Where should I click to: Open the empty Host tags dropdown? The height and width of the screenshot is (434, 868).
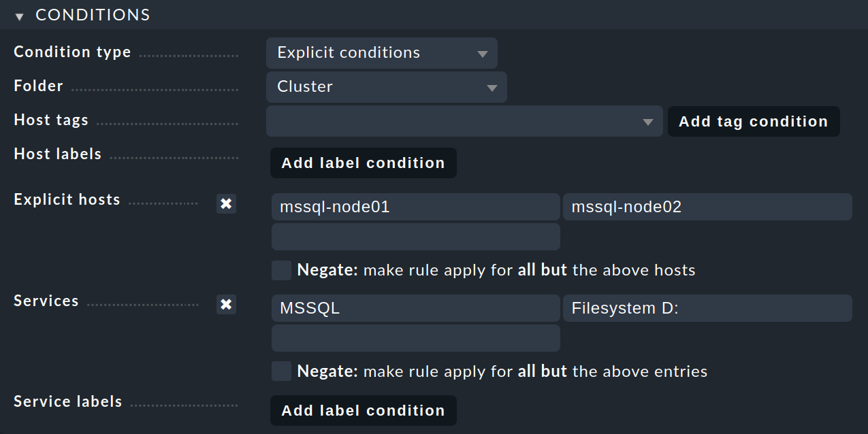(464, 121)
